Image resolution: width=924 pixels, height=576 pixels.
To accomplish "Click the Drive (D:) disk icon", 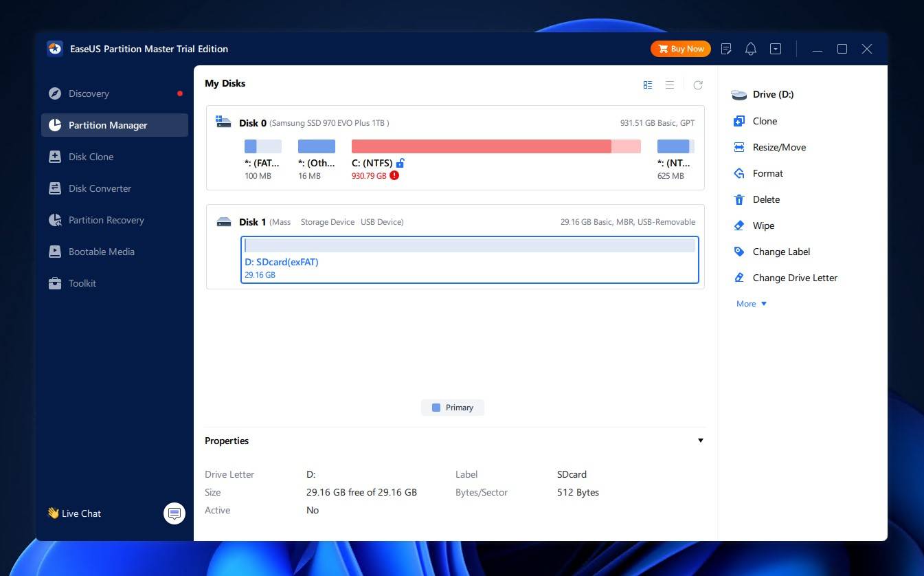I will [739, 95].
